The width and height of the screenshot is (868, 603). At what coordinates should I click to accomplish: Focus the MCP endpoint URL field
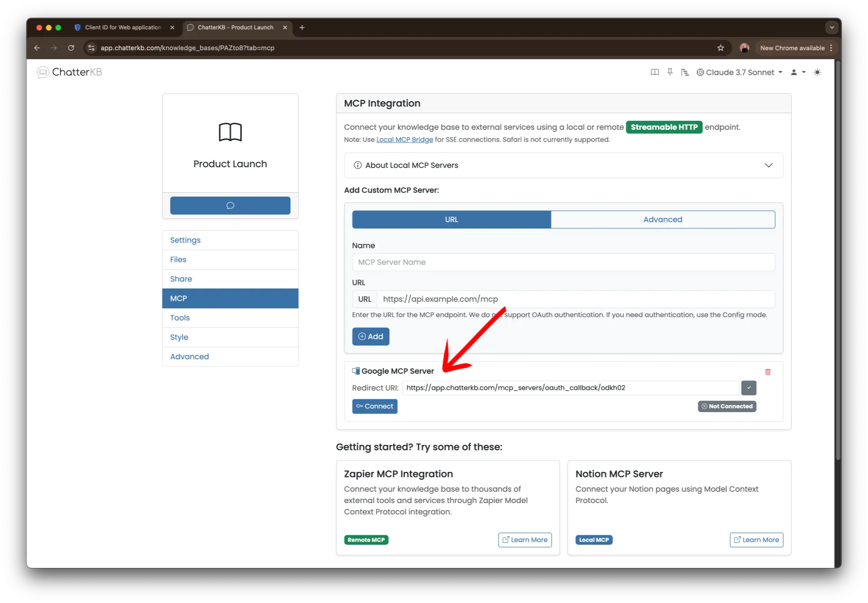pos(576,299)
